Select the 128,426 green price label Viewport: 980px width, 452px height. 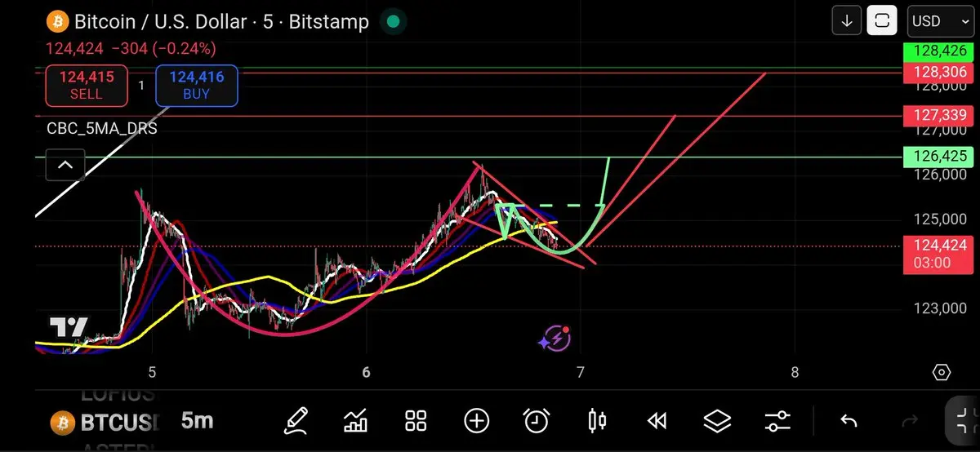coord(940,52)
